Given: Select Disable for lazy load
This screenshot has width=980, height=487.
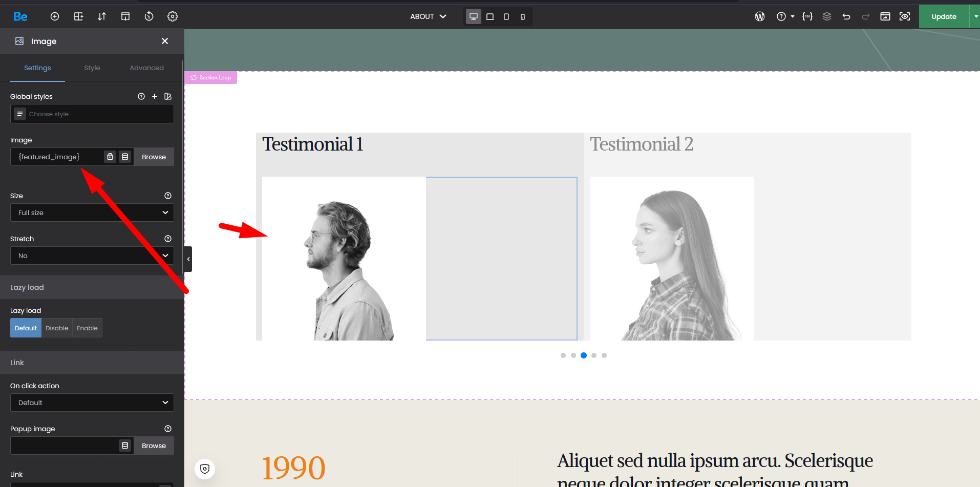Looking at the screenshot, I should pyautogui.click(x=57, y=328).
